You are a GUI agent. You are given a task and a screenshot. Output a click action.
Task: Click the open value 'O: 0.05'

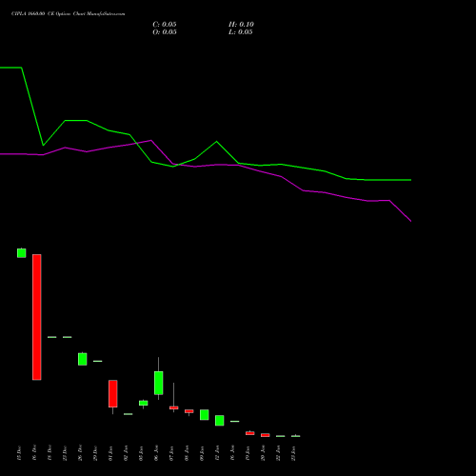tap(165, 32)
